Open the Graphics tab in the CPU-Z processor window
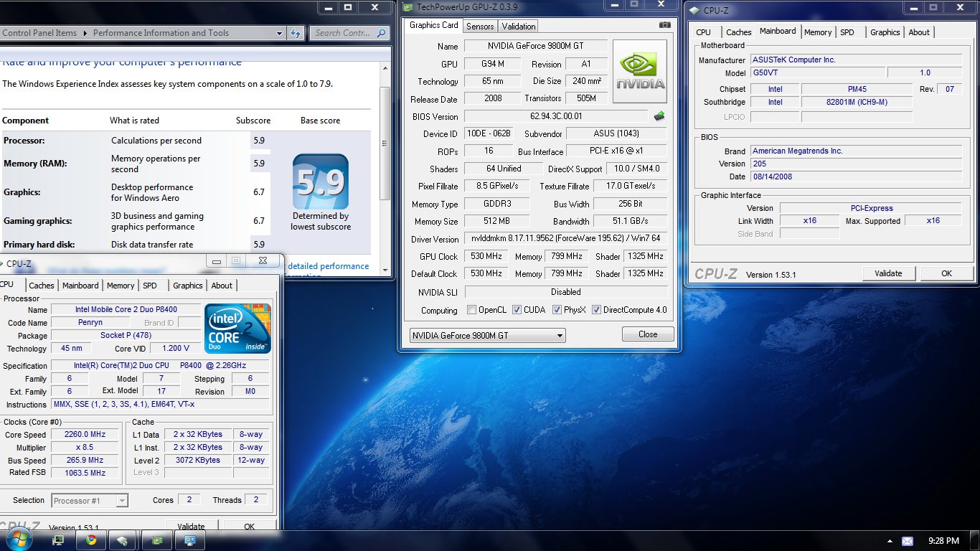 pyautogui.click(x=188, y=286)
